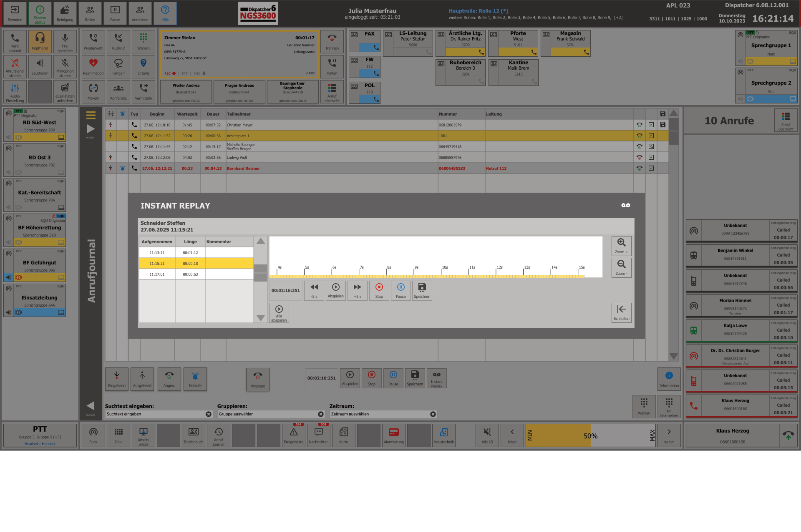The width and height of the screenshot is (801, 532).
Task: Open the Alarmierung panel icon
Action: [x=393, y=435]
